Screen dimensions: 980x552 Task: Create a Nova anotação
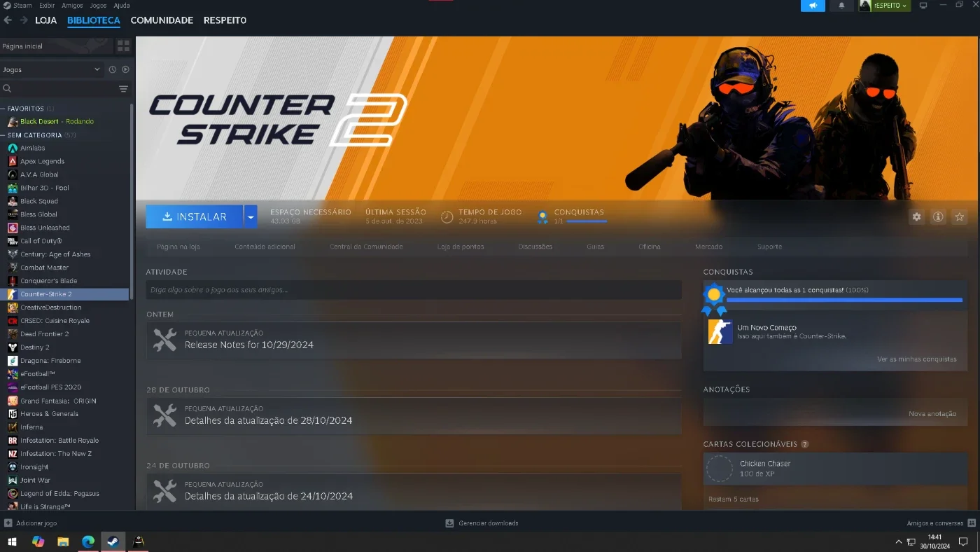932,414
